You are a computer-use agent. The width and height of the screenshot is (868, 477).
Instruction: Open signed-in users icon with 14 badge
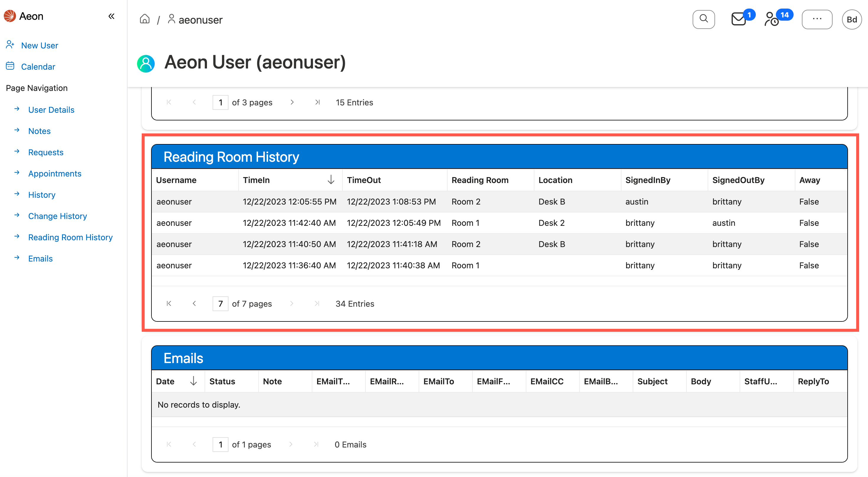pyautogui.click(x=772, y=19)
